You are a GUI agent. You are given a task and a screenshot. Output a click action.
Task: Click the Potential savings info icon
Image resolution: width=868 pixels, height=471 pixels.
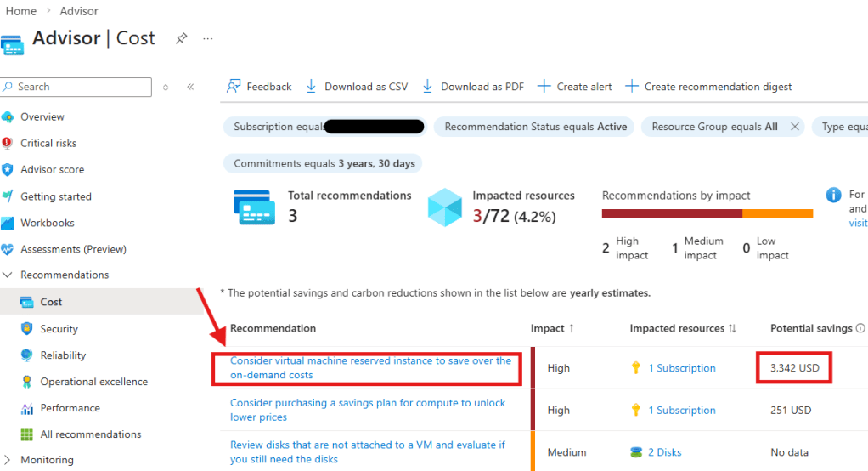(860, 328)
